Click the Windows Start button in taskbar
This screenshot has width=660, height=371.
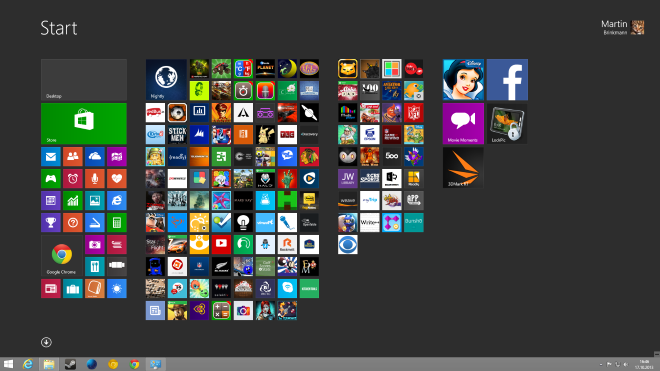pos(8,364)
